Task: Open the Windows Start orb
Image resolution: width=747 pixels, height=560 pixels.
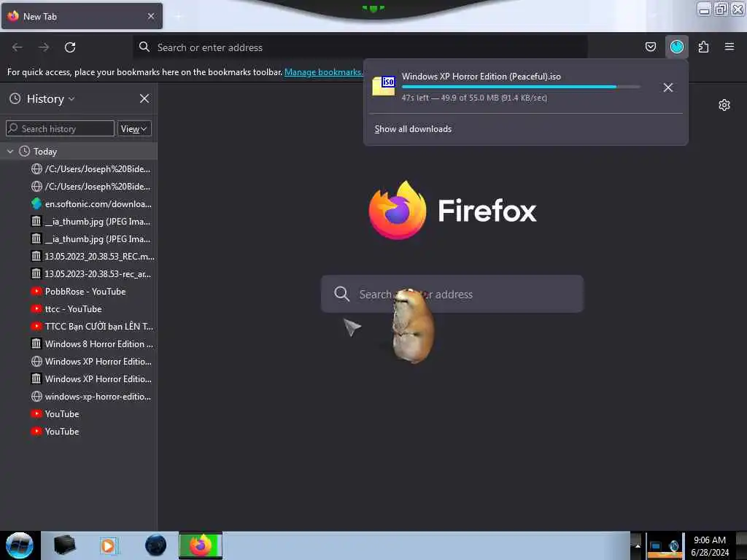Action: (x=20, y=545)
